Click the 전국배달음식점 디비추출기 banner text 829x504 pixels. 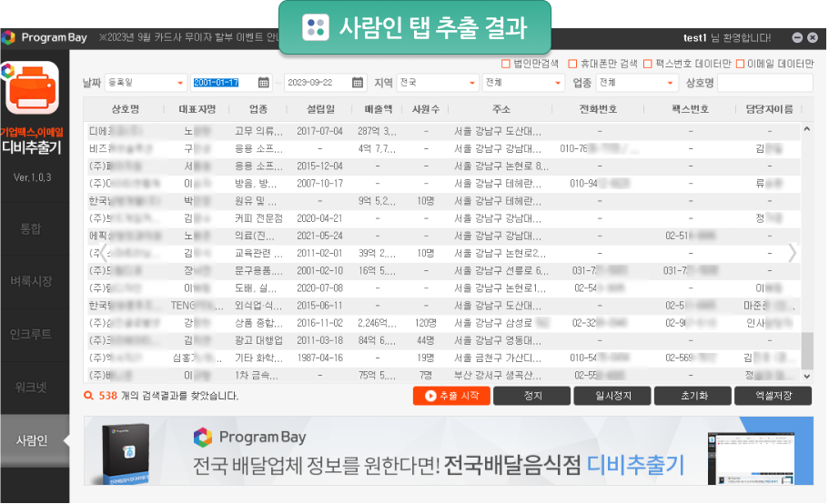coord(564,465)
